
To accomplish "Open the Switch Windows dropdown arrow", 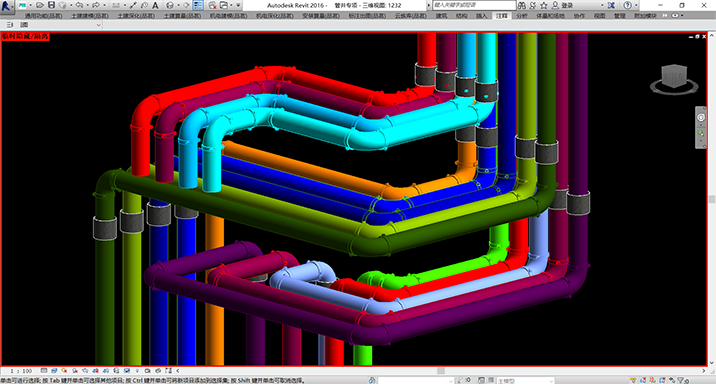I will click(x=231, y=5).
